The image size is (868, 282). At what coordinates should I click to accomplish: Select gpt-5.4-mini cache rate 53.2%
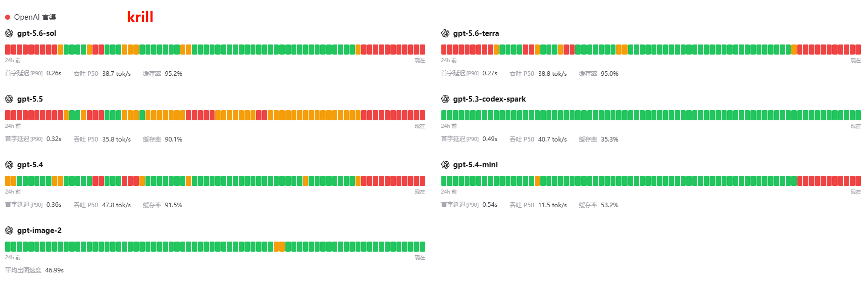[x=609, y=205]
